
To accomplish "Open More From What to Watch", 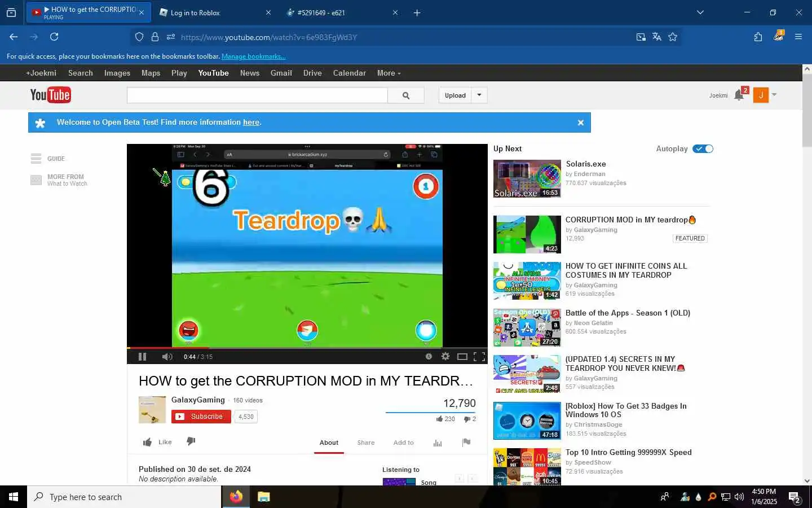I will 59,180.
